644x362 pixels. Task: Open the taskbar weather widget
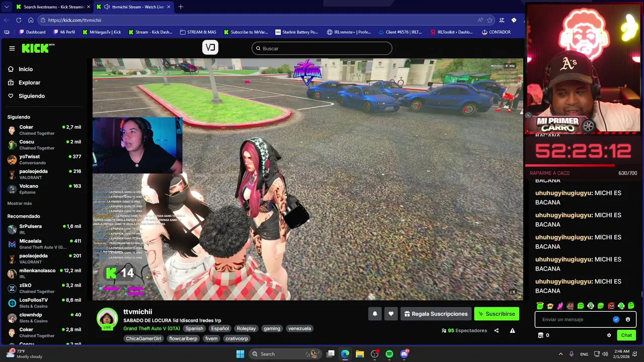[24, 353]
